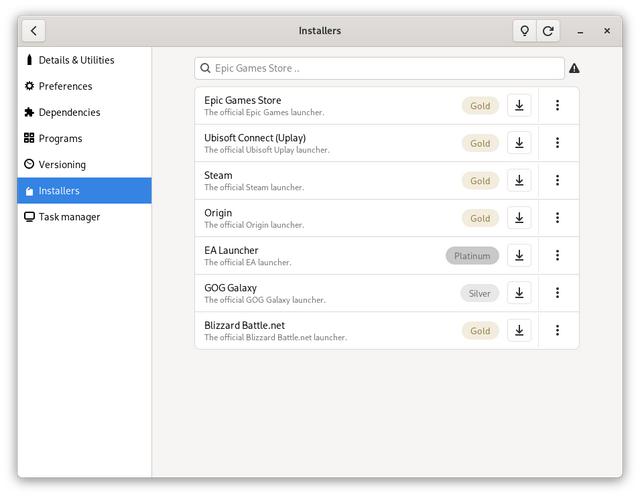Image resolution: width=640 pixels, height=497 pixels.
Task: Click the warning triangle next to search
Action: (x=574, y=68)
